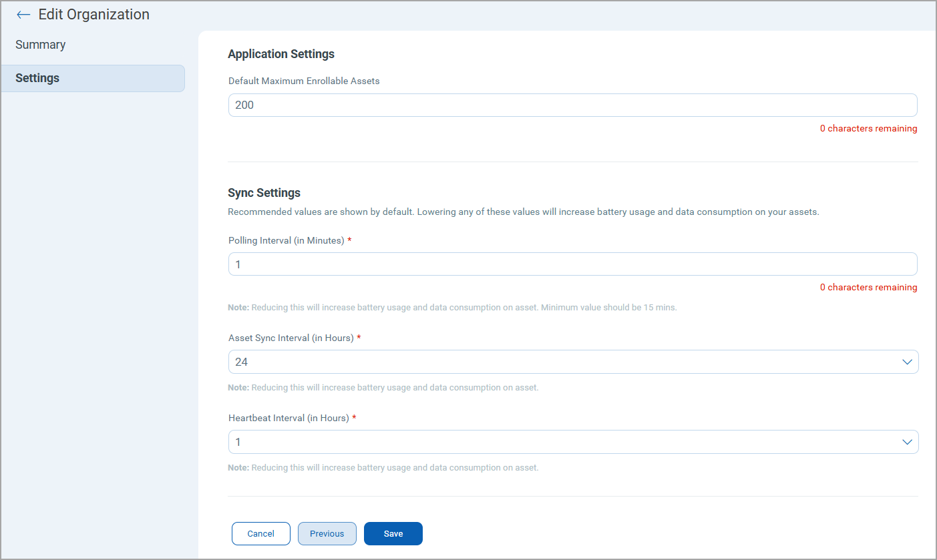This screenshot has width=937, height=560.
Task: Click the Polling Interval (in Minutes) label
Action: 287,240
